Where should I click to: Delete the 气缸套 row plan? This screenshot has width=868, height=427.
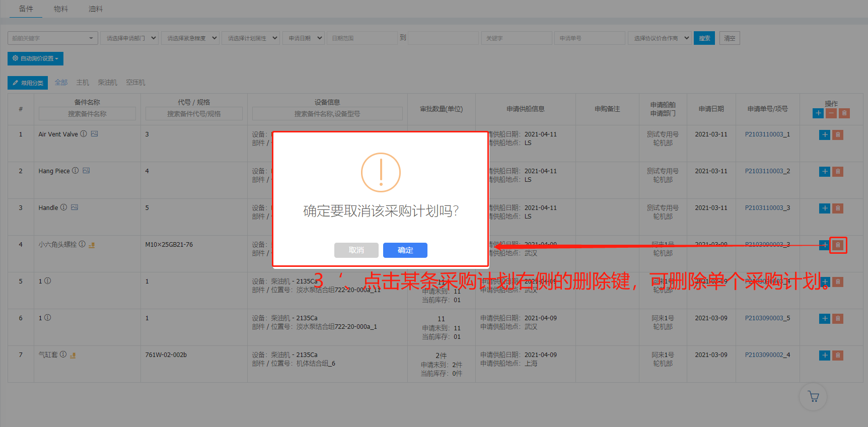pyautogui.click(x=838, y=355)
